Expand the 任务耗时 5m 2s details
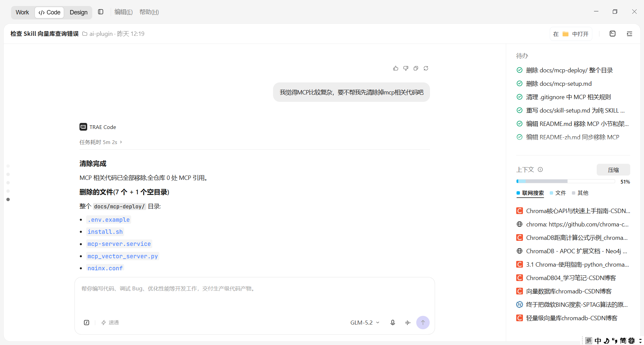Screen dimensions: 644x345 [101, 142]
